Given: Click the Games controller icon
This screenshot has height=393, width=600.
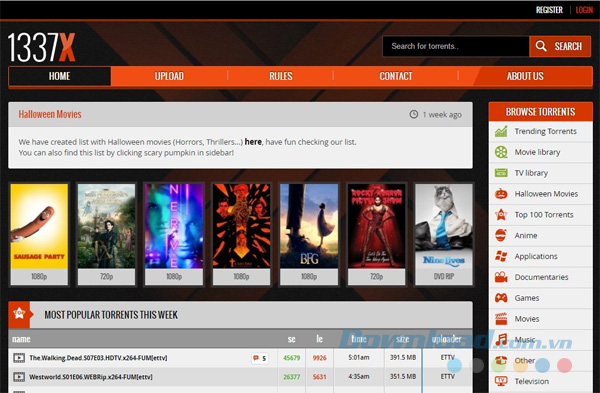Looking at the screenshot, I should 501,298.
